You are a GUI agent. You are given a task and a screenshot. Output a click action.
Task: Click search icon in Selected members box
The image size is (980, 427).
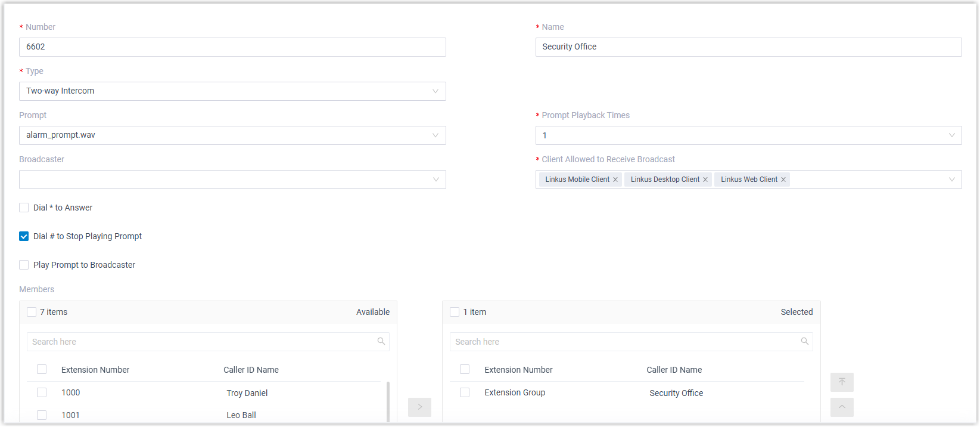(x=804, y=342)
